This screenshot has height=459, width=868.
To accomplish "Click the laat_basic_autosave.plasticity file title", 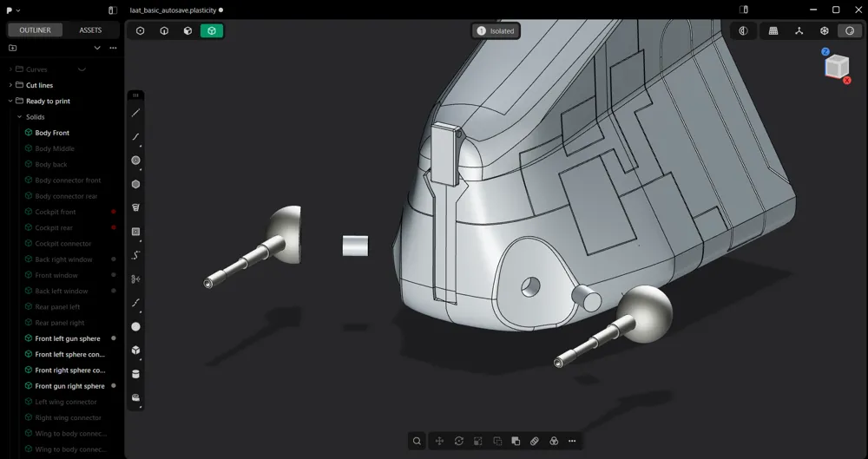I will pos(173,10).
